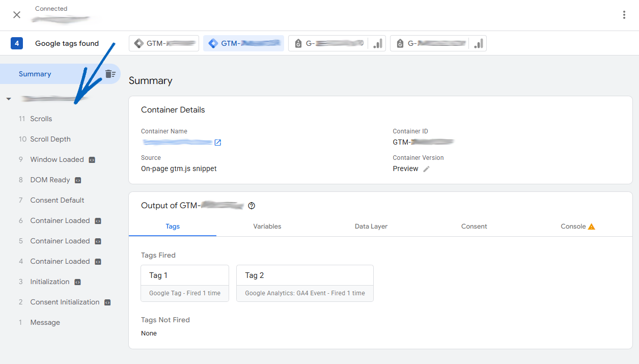Viewport: 639px width, 364px height.
Task: Close the Tag Assistant debug session
Action: point(17,15)
